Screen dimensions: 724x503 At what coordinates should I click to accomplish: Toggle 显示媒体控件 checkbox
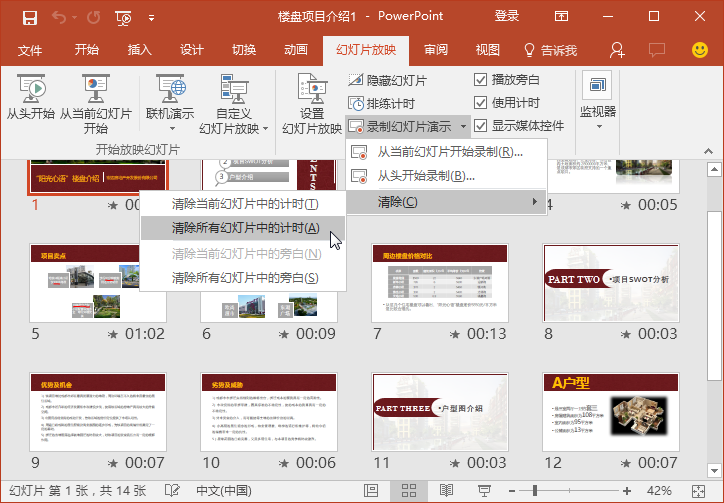(x=481, y=126)
